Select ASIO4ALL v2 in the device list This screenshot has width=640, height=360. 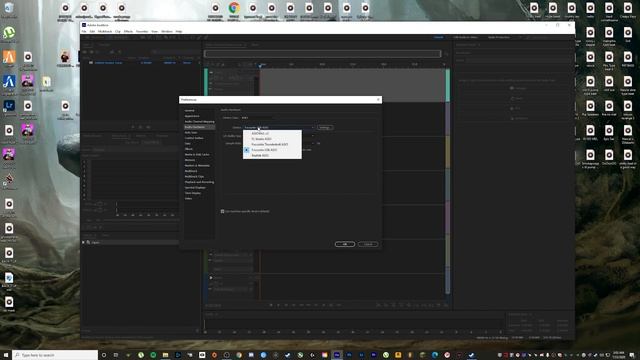(272, 133)
